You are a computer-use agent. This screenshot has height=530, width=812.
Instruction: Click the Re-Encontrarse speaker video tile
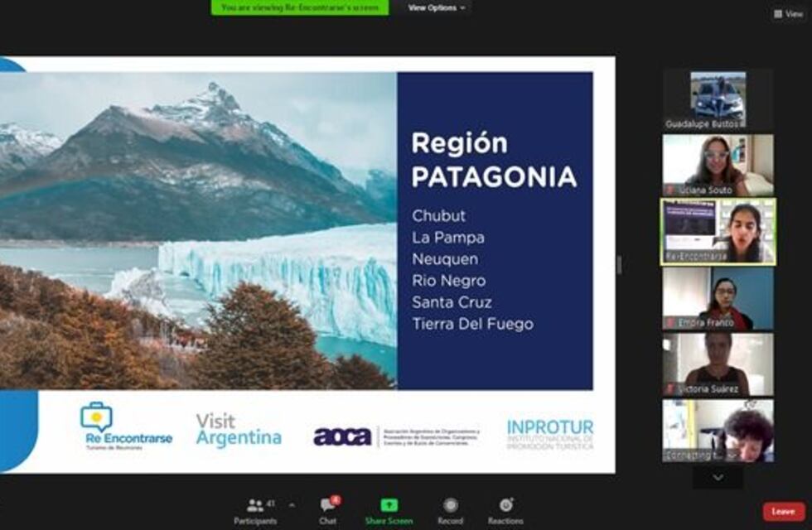[718, 232]
